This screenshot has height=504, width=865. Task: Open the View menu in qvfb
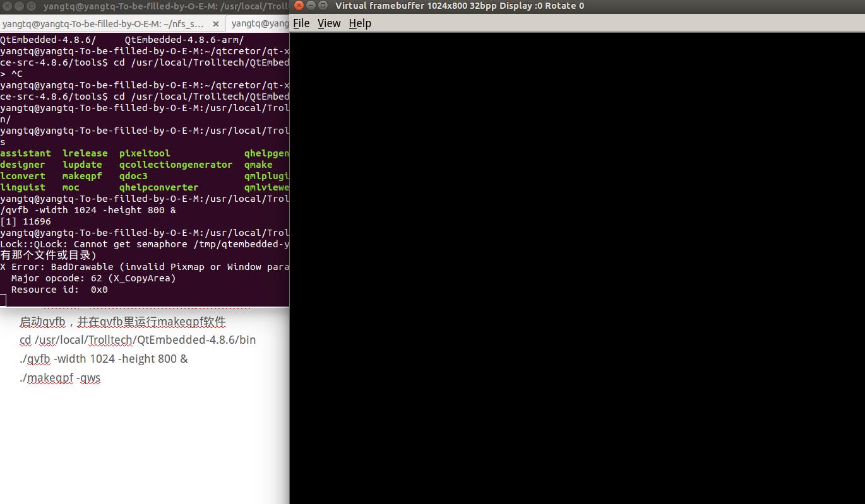(329, 23)
